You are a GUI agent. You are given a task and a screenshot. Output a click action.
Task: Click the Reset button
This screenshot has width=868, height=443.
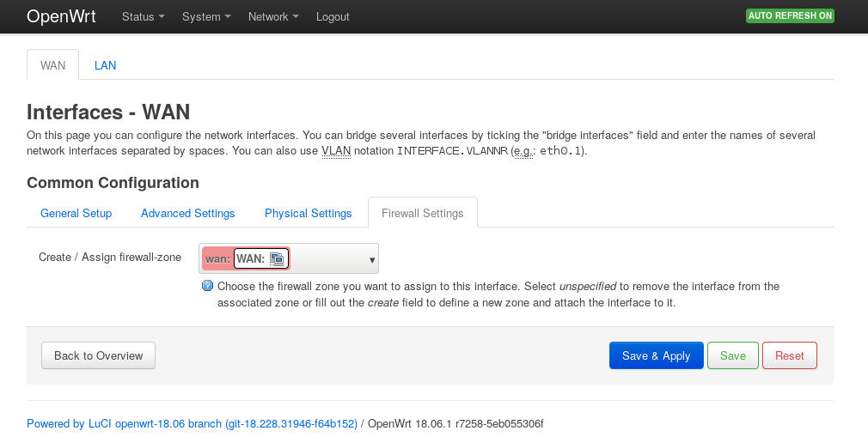[x=789, y=355]
